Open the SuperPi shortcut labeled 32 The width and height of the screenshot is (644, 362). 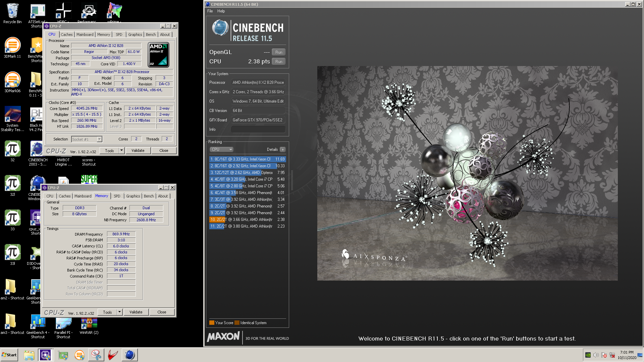(12, 151)
